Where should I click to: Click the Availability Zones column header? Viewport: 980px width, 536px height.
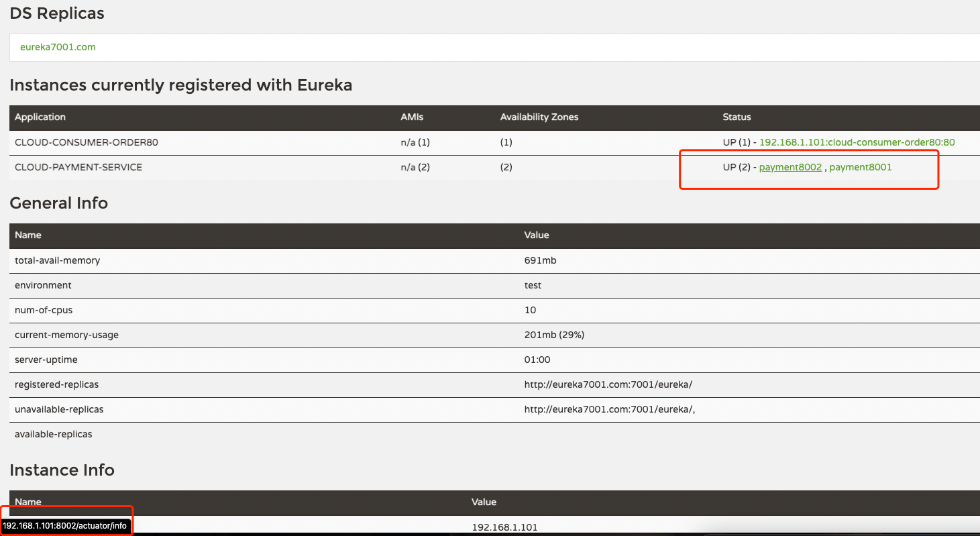pos(539,117)
